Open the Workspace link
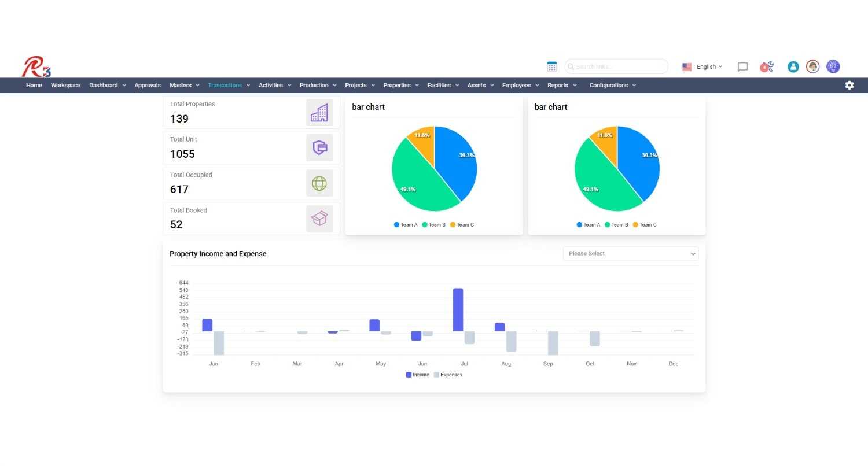Viewport: 868px width, 466px height. tap(65, 85)
